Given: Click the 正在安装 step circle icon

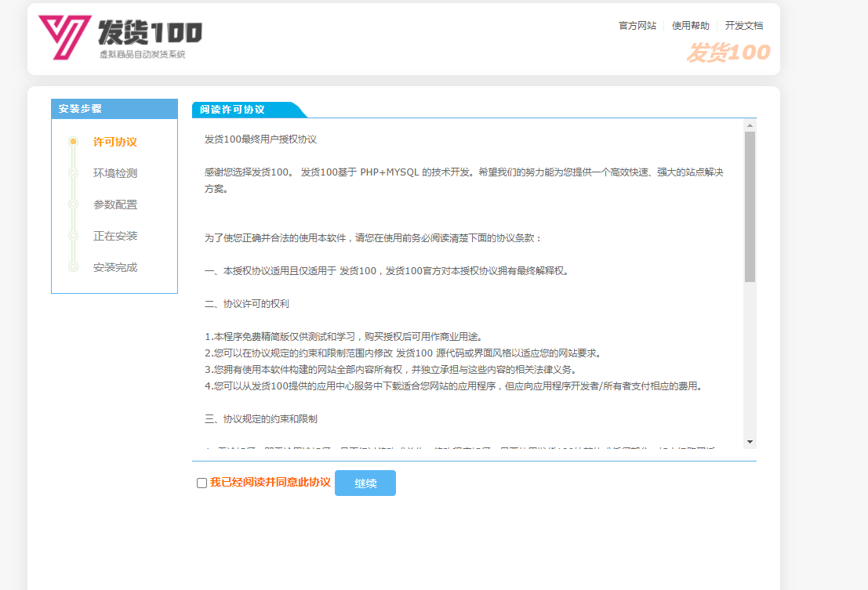Looking at the screenshot, I should coord(73,236).
